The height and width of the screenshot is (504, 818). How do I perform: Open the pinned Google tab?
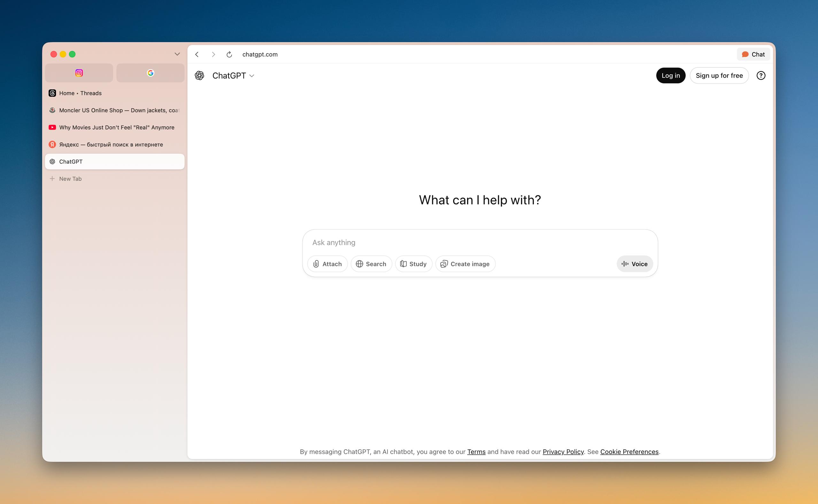[150, 73]
